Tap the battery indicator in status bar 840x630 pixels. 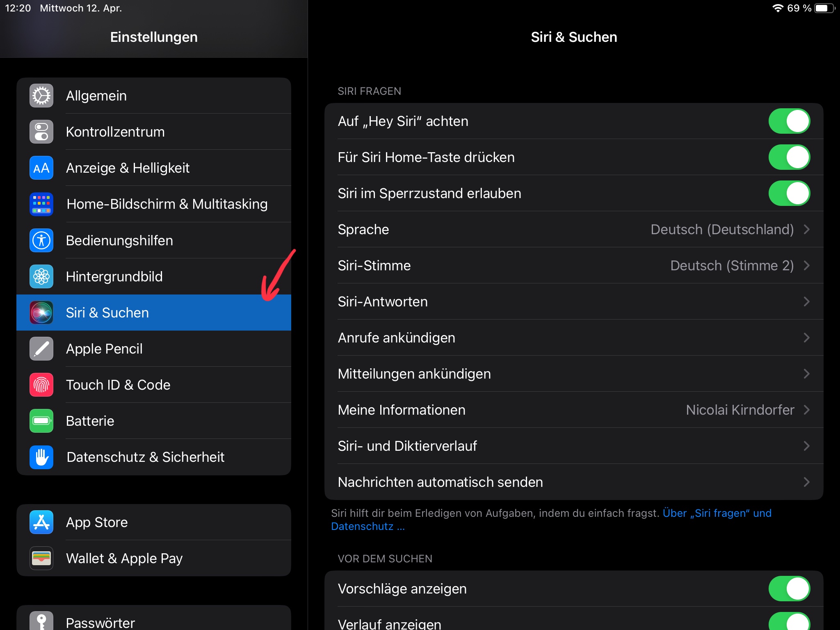coord(824,8)
